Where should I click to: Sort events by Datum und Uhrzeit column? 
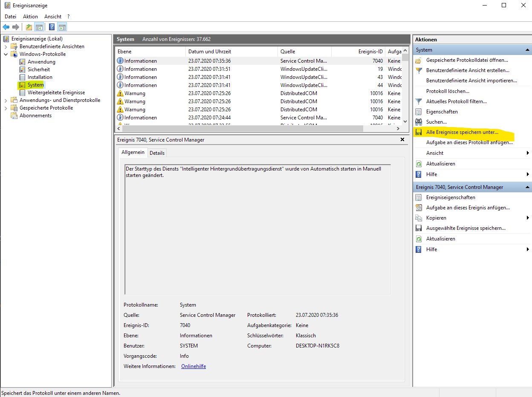(231, 51)
